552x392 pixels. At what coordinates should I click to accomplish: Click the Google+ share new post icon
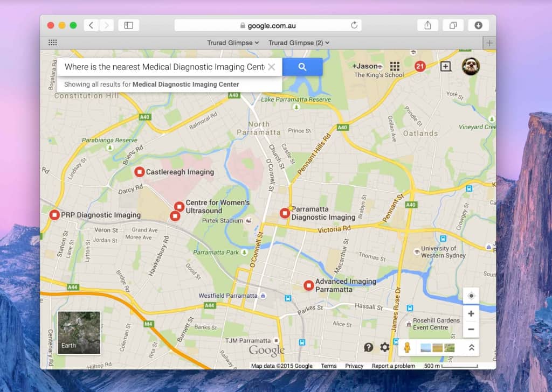pyautogui.click(x=446, y=66)
